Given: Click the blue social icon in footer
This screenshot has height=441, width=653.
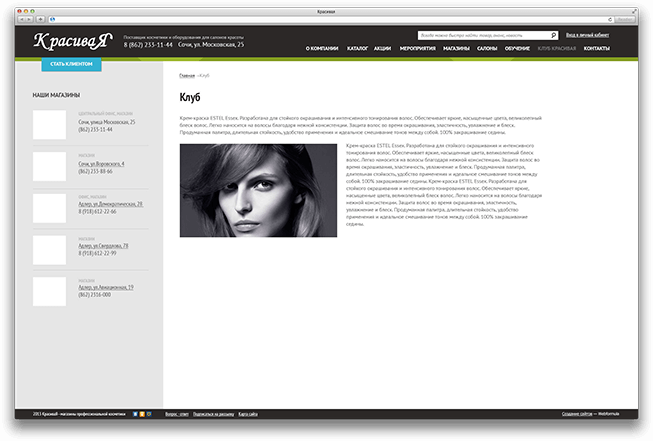Looking at the screenshot, I should 135,414.
